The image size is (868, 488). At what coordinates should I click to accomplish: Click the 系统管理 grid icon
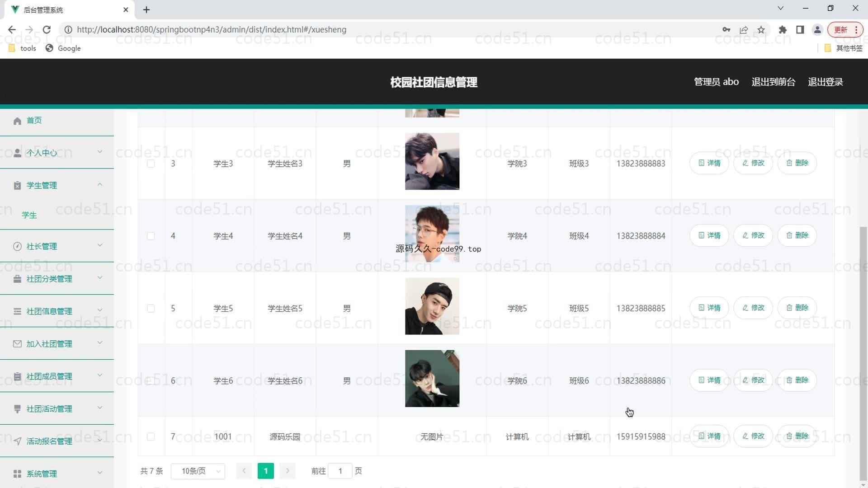click(x=17, y=474)
